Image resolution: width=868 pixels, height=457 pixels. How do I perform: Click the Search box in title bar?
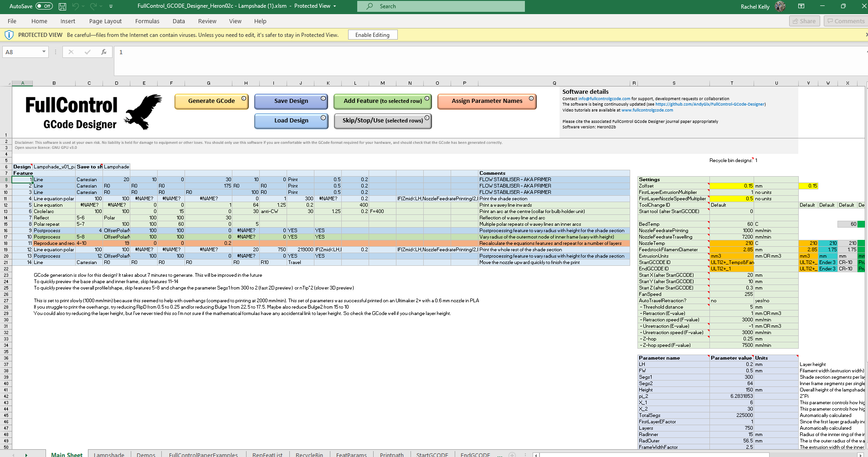click(441, 6)
